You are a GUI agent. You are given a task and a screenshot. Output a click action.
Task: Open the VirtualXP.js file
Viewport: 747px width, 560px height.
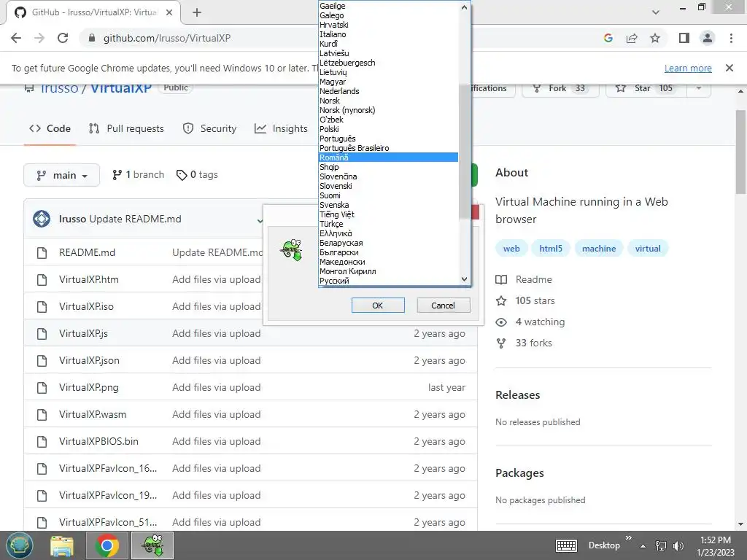point(83,334)
